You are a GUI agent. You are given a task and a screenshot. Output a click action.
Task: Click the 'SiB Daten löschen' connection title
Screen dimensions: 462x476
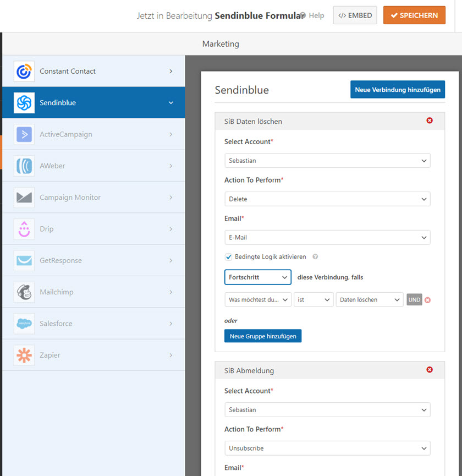[253, 122]
